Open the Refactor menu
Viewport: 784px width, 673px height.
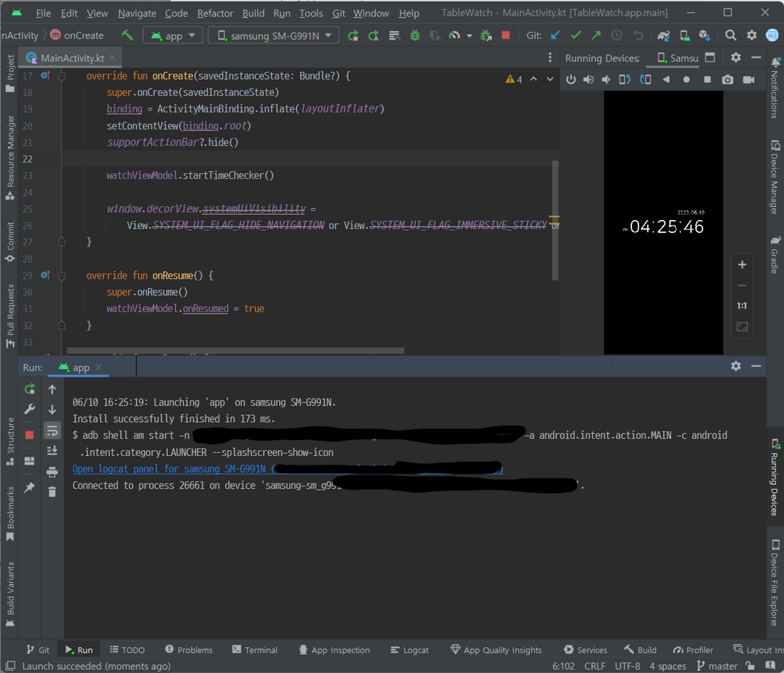(215, 13)
